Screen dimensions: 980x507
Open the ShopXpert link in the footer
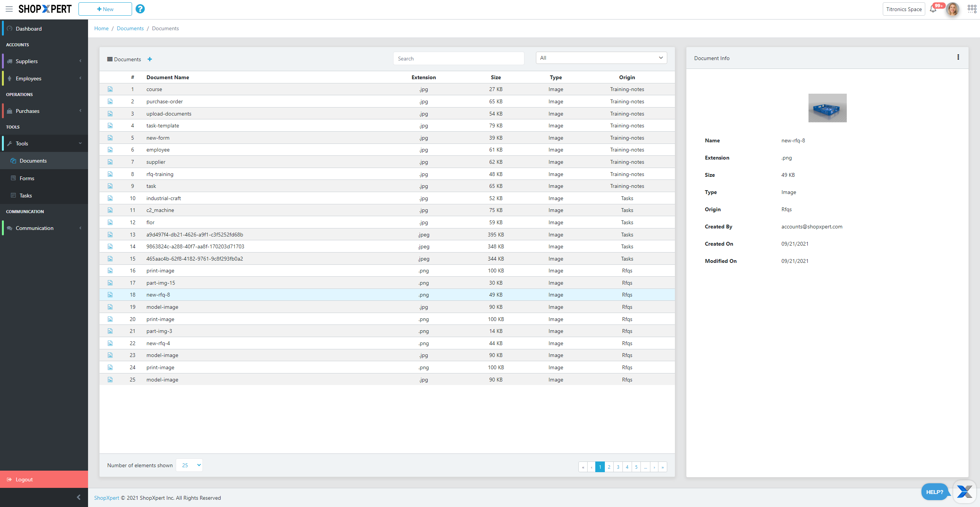coord(106,498)
